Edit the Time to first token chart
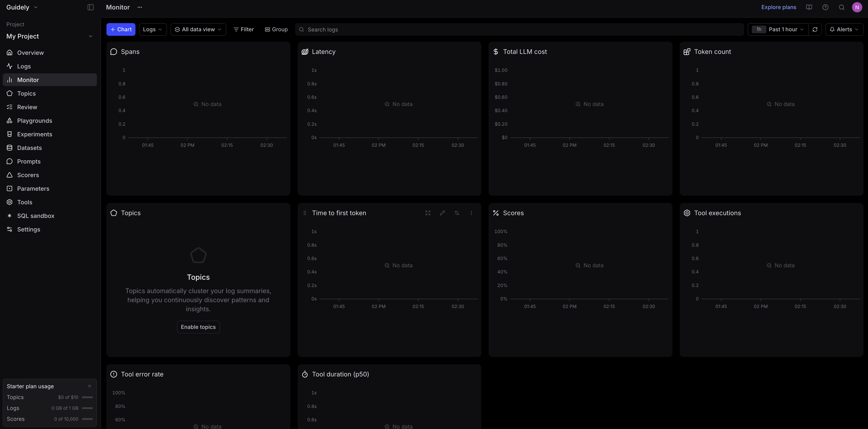Image resolution: width=868 pixels, height=429 pixels. [442, 213]
